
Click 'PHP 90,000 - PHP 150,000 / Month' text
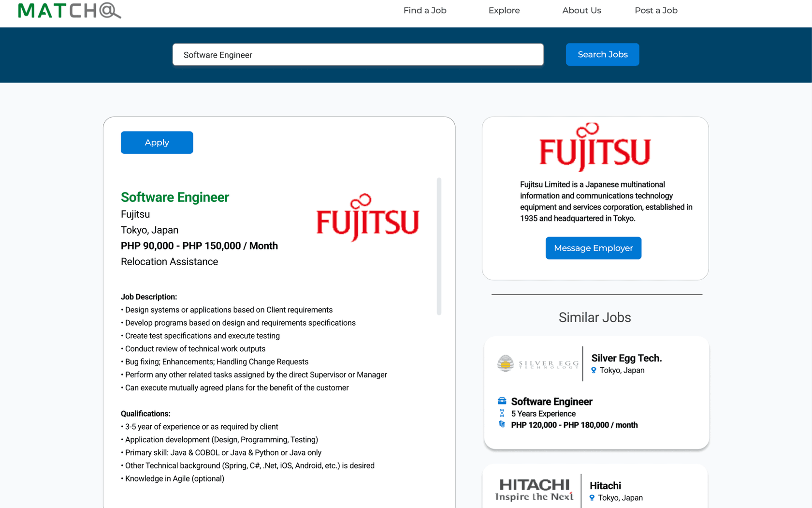[x=199, y=246]
